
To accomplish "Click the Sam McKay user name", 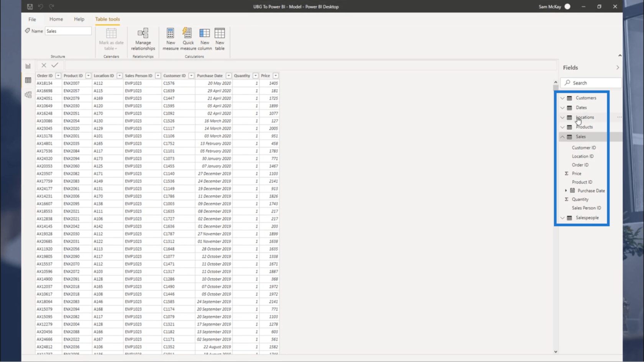I will click(x=550, y=7).
